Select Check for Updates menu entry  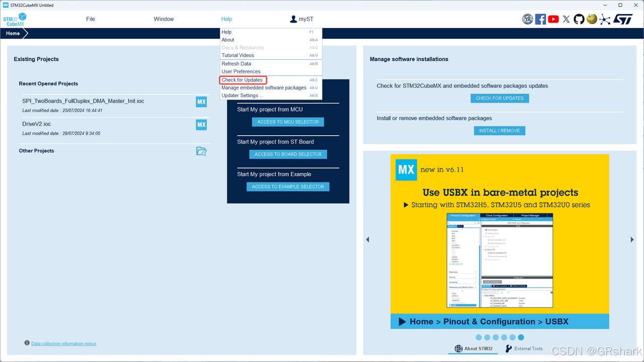(x=271, y=80)
